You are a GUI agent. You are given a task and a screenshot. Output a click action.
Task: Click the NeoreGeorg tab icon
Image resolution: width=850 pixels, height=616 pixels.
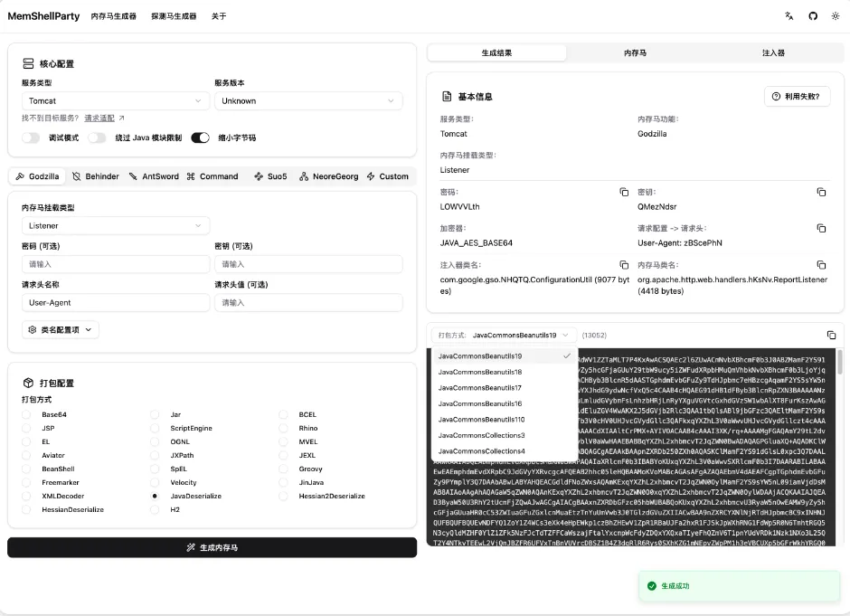coord(304,176)
